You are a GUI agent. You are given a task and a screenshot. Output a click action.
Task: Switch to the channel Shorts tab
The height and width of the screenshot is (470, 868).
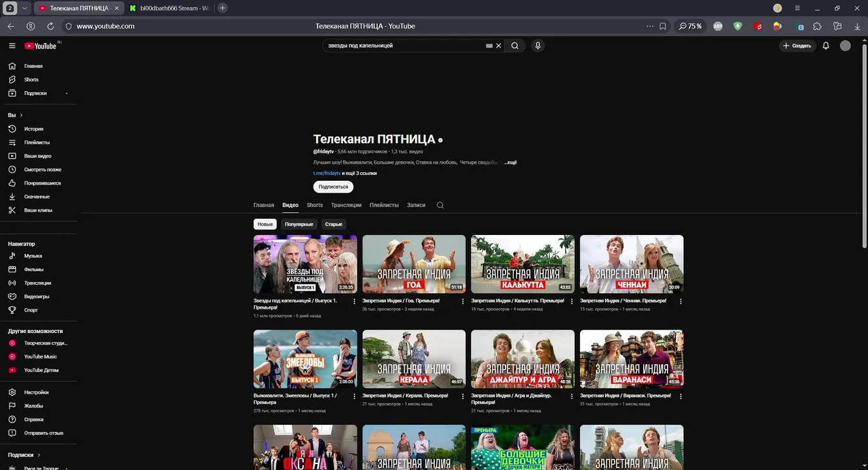pos(315,205)
